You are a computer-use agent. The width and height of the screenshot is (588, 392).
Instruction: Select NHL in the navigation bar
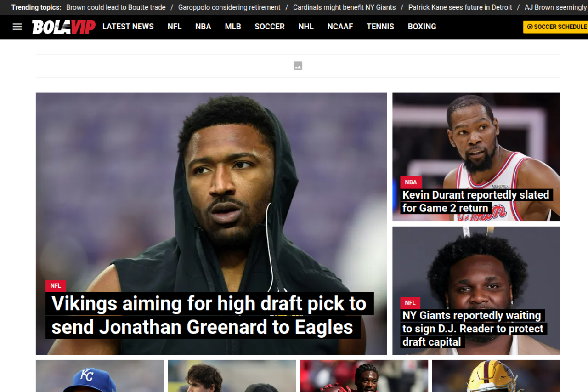306,27
